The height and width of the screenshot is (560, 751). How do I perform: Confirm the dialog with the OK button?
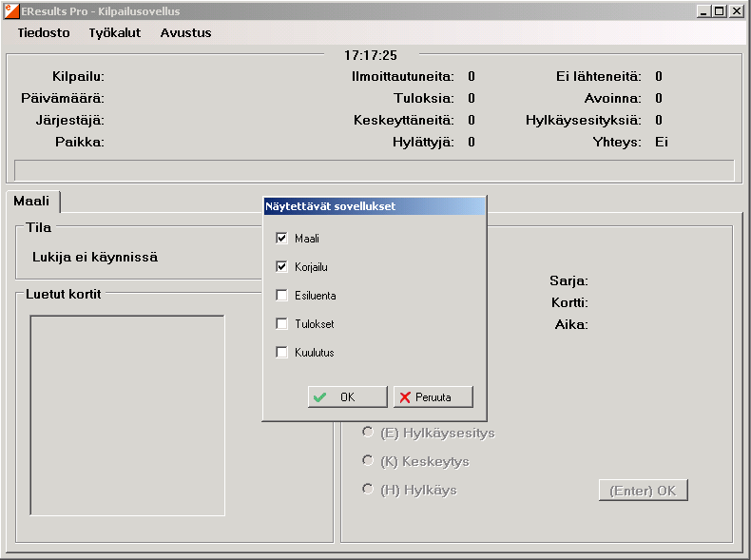click(x=347, y=397)
